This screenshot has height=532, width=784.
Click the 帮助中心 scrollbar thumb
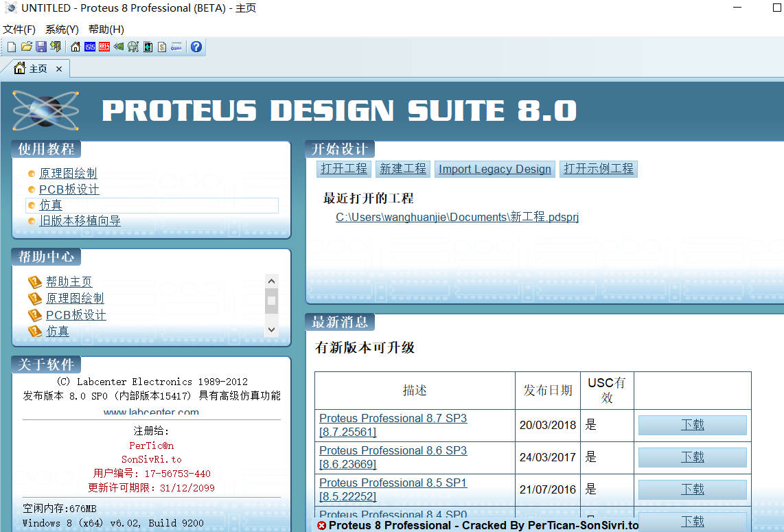271,301
